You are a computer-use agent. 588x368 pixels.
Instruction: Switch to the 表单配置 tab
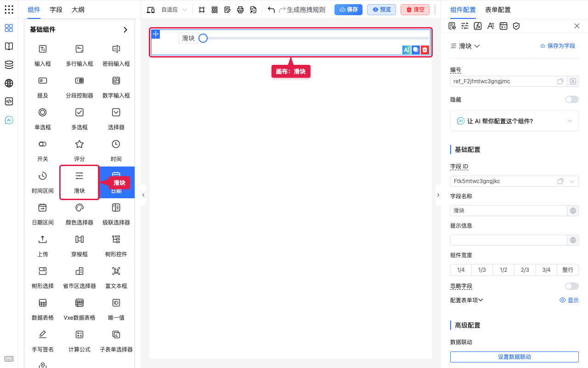coord(498,10)
